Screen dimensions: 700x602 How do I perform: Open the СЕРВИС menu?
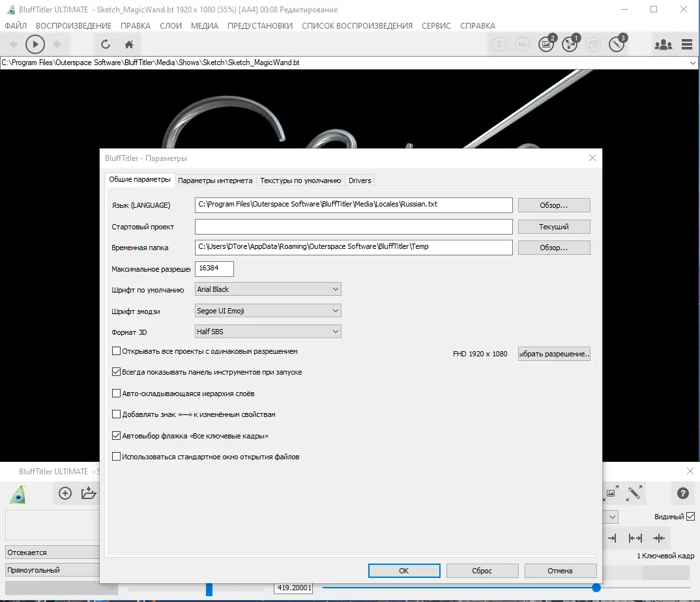tap(436, 26)
